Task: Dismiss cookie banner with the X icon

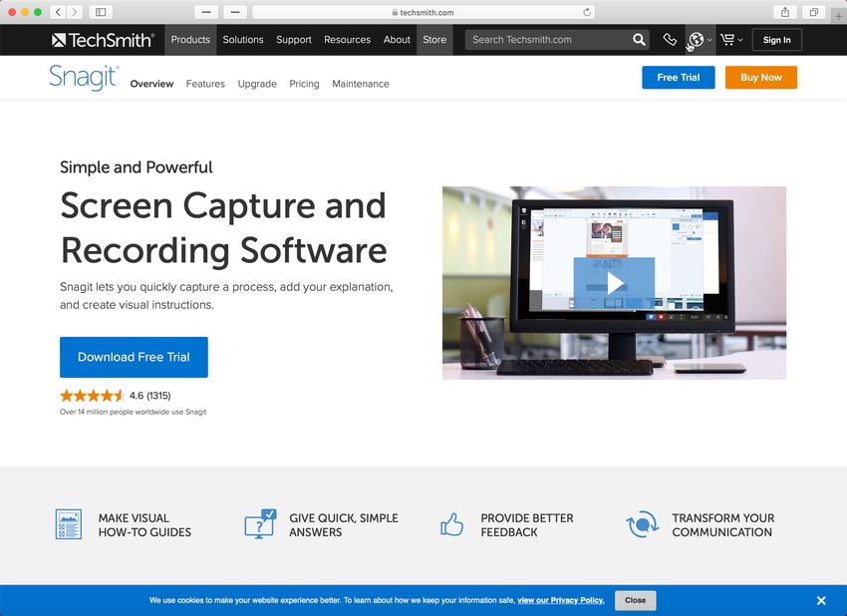Action: coord(821,600)
